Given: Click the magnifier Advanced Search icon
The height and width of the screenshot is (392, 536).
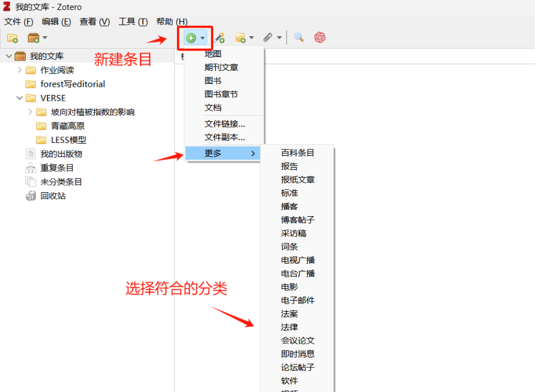Looking at the screenshot, I should (x=299, y=38).
